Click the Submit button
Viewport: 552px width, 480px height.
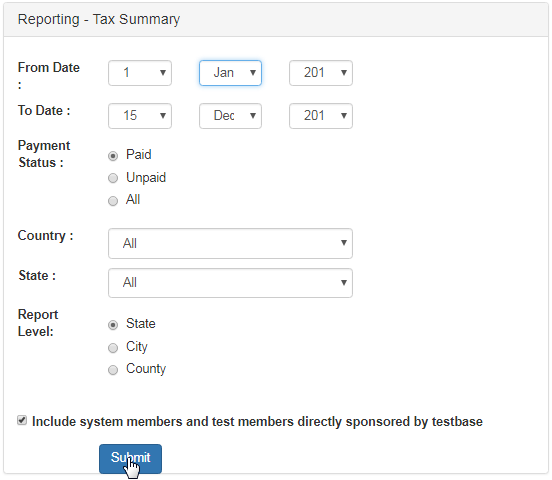pos(130,459)
